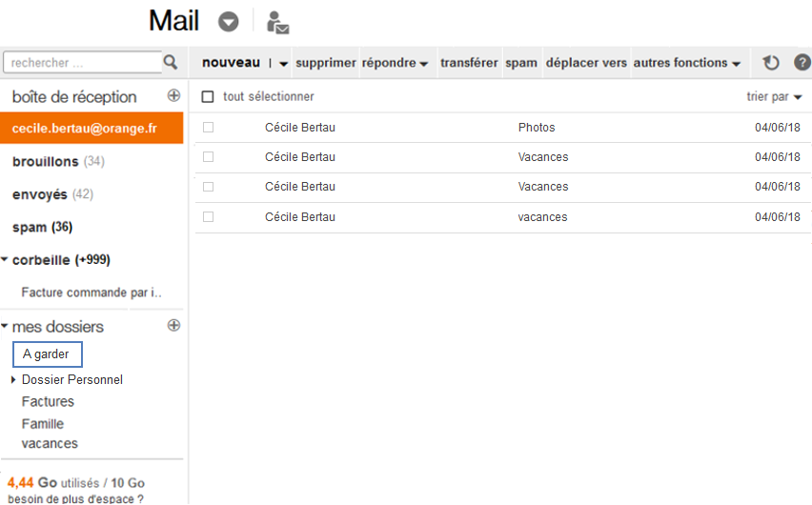This screenshot has width=812, height=505.
Task: Click the contacts person-envelope icon
Action: point(277,22)
